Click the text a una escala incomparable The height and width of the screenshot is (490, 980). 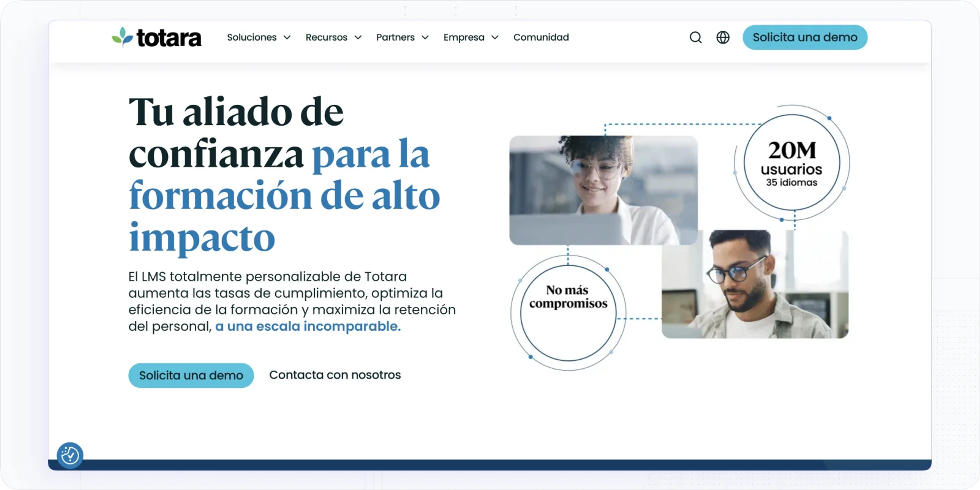308,326
